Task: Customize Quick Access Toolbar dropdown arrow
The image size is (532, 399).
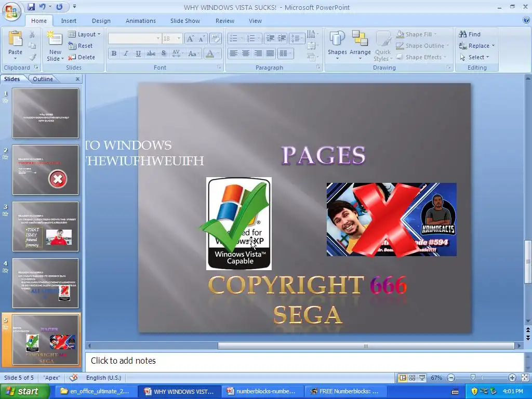Action: click(x=74, y=6)
